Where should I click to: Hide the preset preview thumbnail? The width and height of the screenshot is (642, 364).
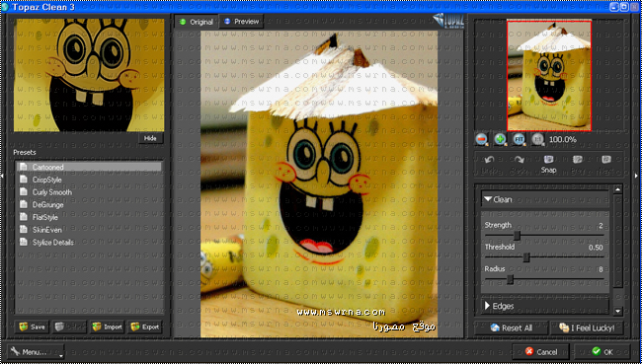tap(150, 138)
